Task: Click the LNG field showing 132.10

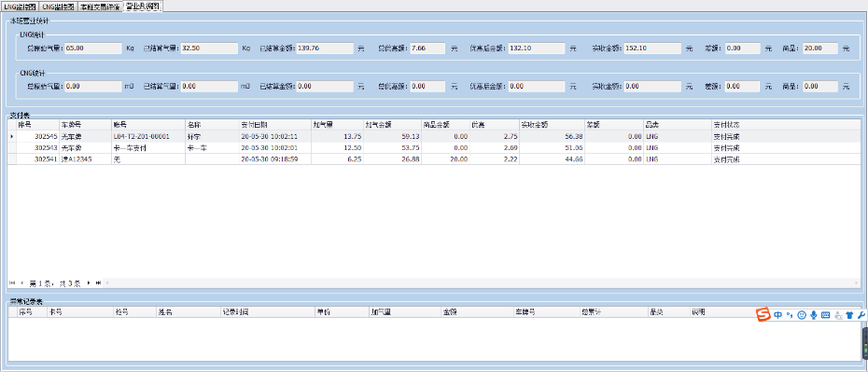Action: (537, 48)
